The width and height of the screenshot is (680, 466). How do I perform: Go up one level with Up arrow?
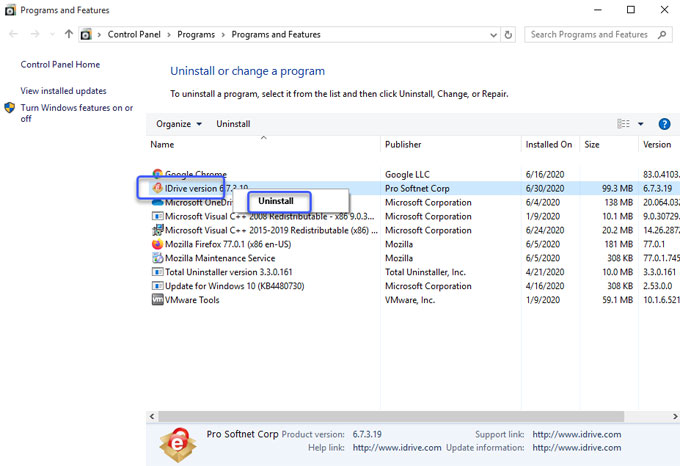[69, 34]
